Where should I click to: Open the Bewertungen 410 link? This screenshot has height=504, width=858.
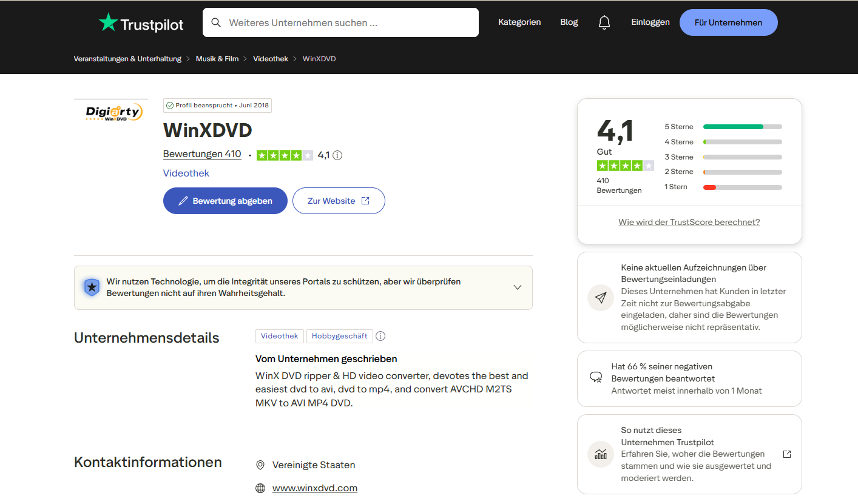coord(202,154)
